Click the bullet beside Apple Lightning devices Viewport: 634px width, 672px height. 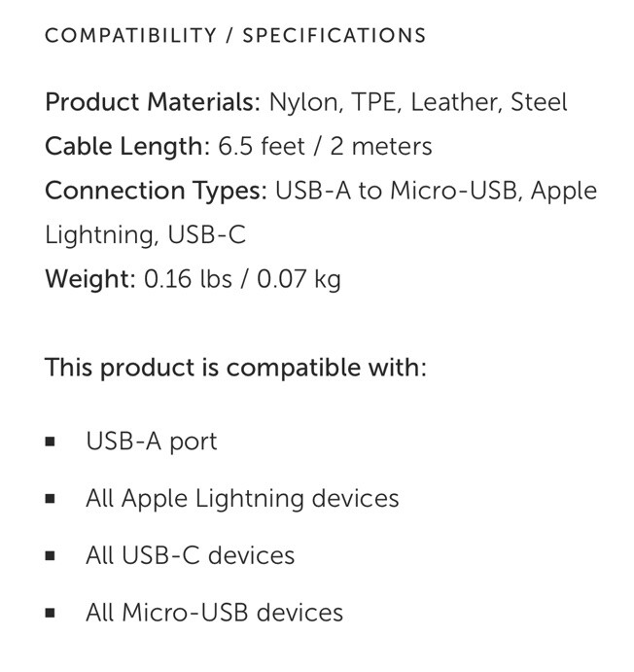coord(51,499)
